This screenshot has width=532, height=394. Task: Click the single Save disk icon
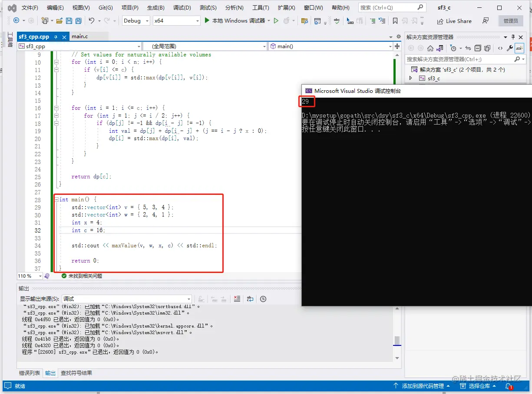point(69,21)
